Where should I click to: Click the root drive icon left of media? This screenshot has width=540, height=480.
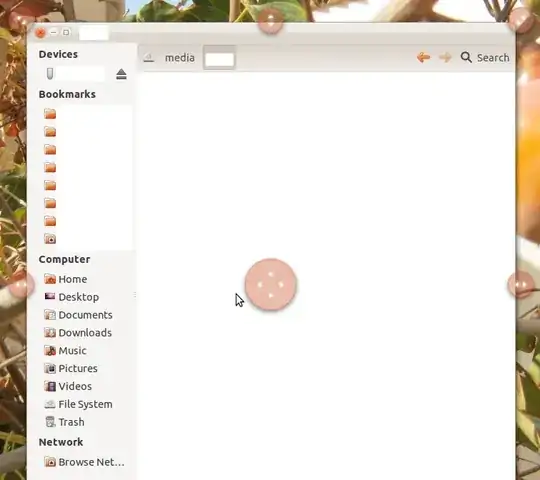[149, 58]
